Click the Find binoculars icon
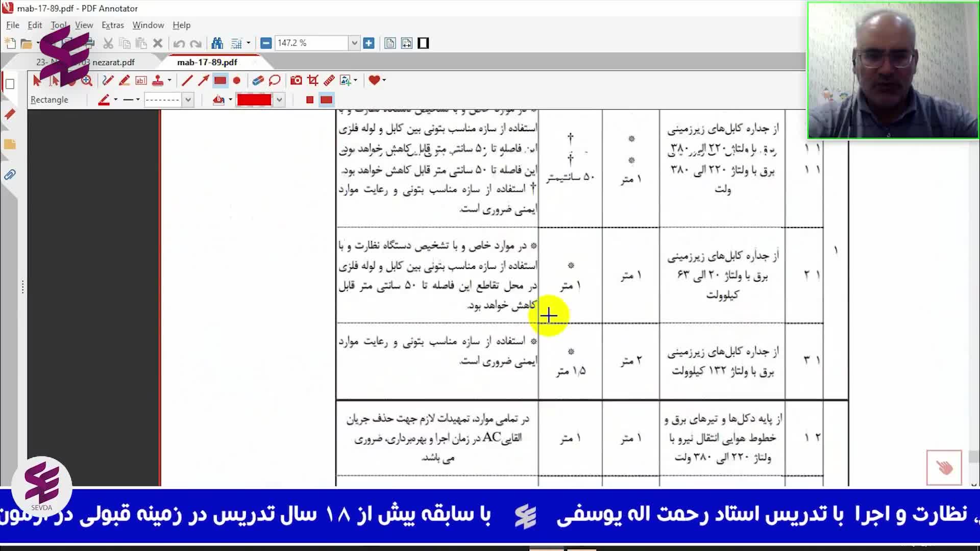This screenshot has height=551, width=980. [x=217, y=43]
